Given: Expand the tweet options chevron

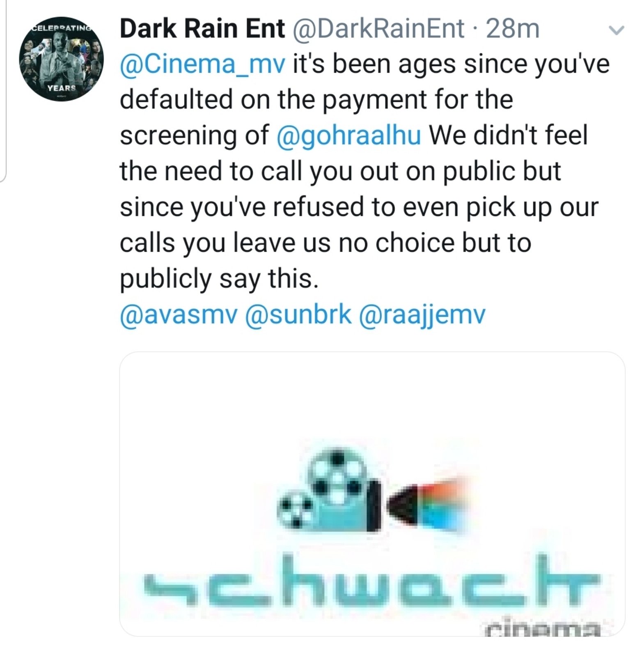Looking at the screenshot, I should click(x=616, y=30).
